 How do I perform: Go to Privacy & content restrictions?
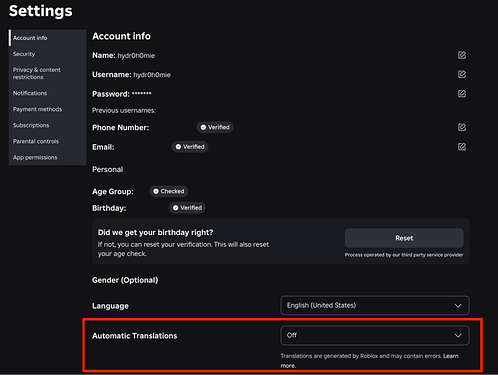pyautogui.click(x=37, y=73)
